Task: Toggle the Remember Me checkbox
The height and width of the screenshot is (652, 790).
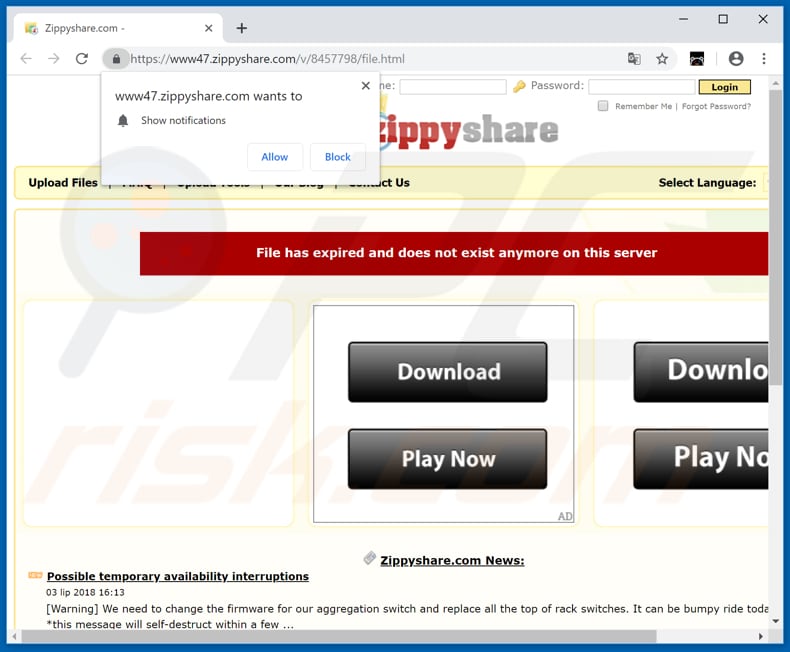Action: click(603, 106)
